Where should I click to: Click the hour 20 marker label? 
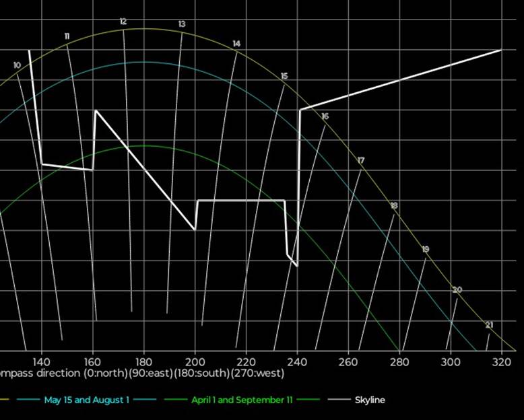click(x=457, y=289)
